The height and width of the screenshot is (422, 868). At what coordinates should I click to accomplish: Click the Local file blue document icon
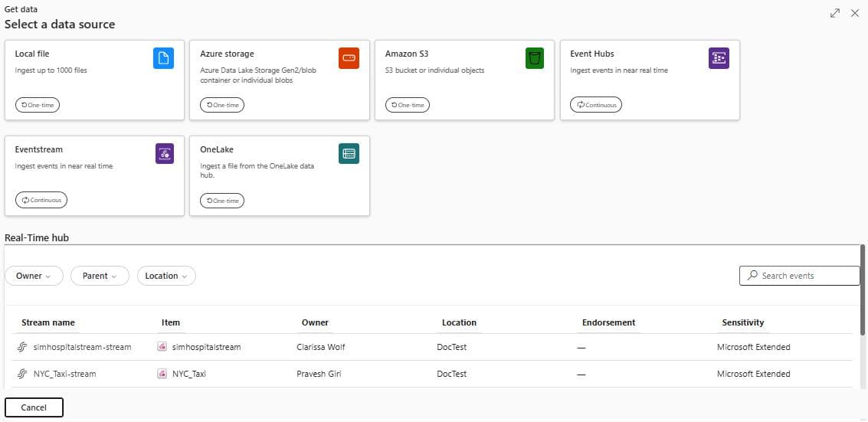163,58
